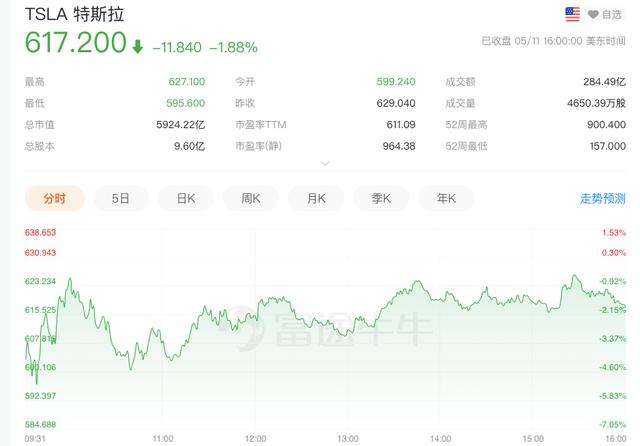Click the TSLA 特斯拉 stock title
This screenshot has width=640, height=446.
(x=74, y=14)
